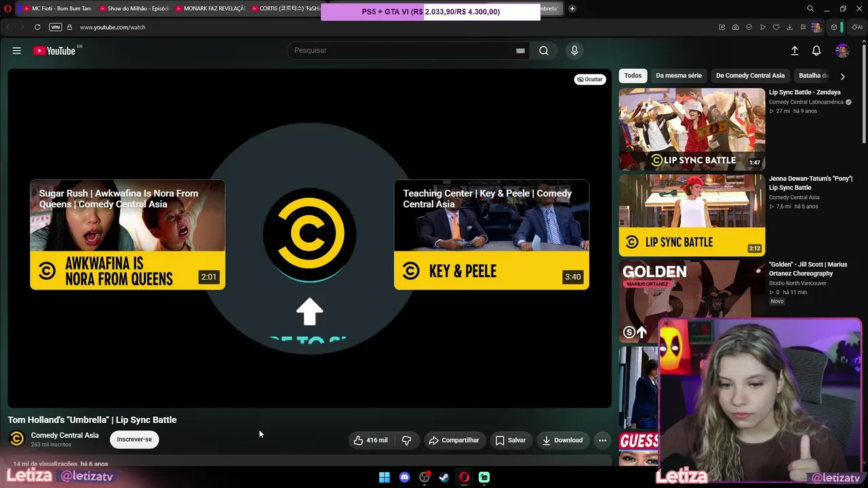Open Jenna Dewan-Tatum's "Pony" video title
This screenshot has height=488, width=868.
click(810, 183)
